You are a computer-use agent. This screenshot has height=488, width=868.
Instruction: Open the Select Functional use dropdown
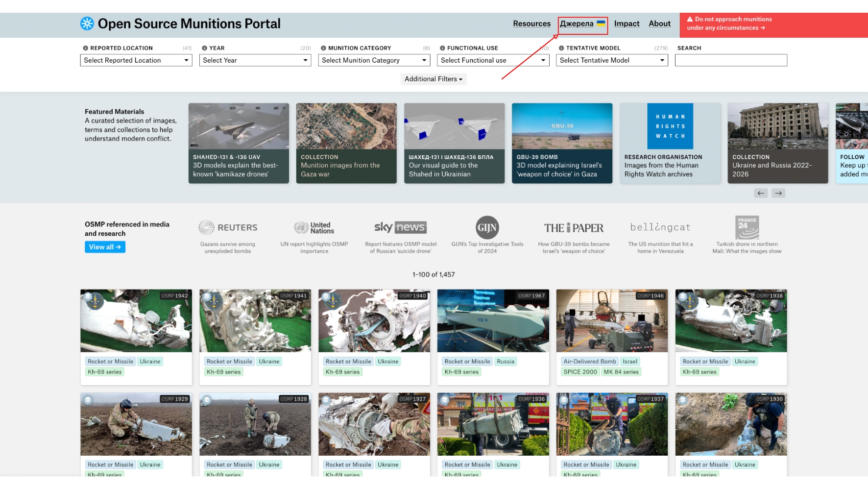(x=493, y=60)
